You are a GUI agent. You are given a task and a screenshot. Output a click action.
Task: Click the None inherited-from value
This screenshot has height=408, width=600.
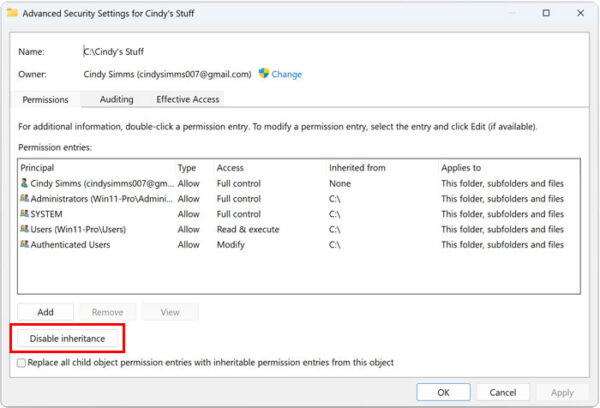[x=340, y=183]
